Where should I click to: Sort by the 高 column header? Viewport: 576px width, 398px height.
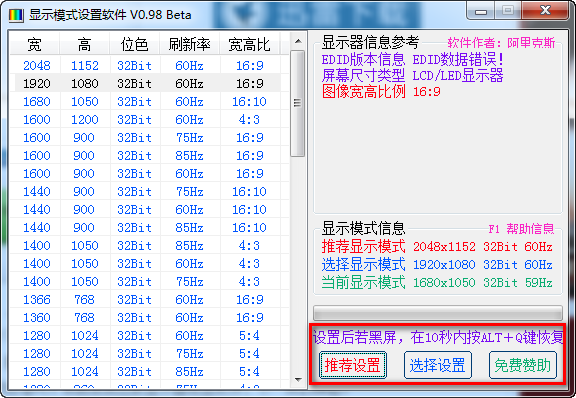tap(84, 44)
